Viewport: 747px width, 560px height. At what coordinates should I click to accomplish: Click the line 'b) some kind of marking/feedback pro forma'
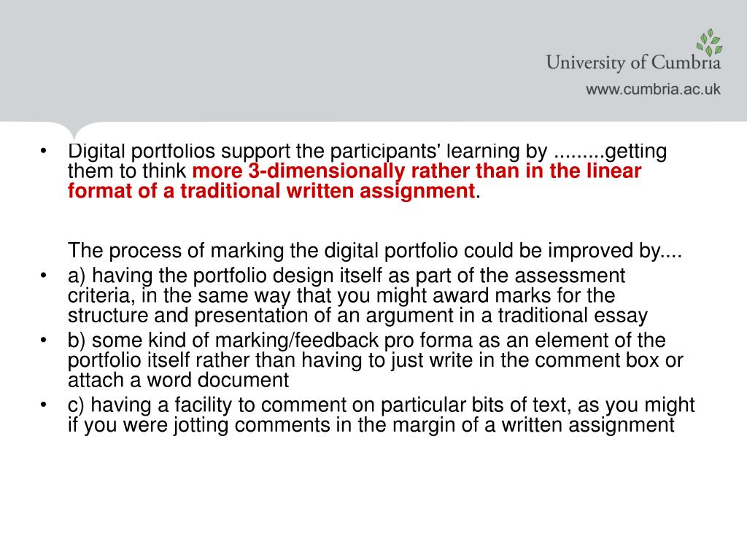coord(366,341)
